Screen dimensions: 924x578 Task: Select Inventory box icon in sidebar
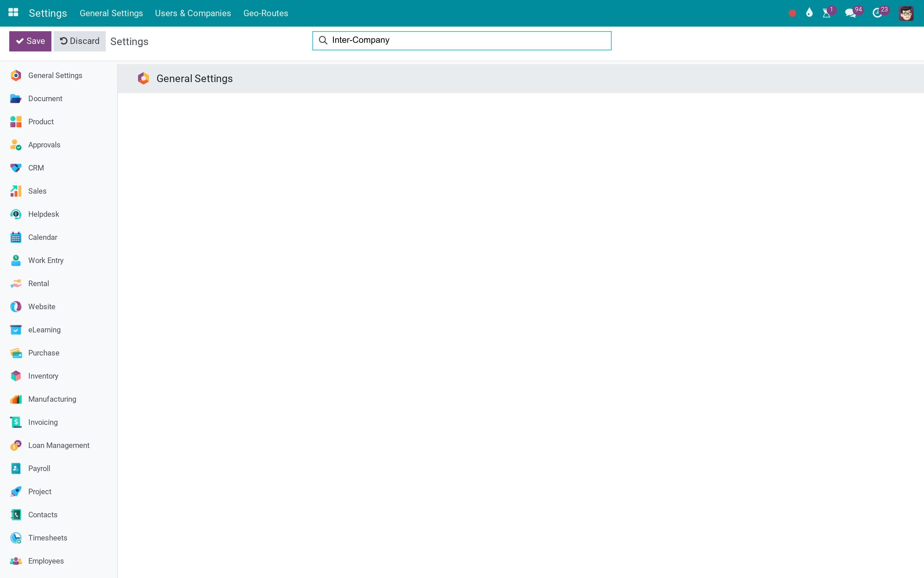point(16,376)
